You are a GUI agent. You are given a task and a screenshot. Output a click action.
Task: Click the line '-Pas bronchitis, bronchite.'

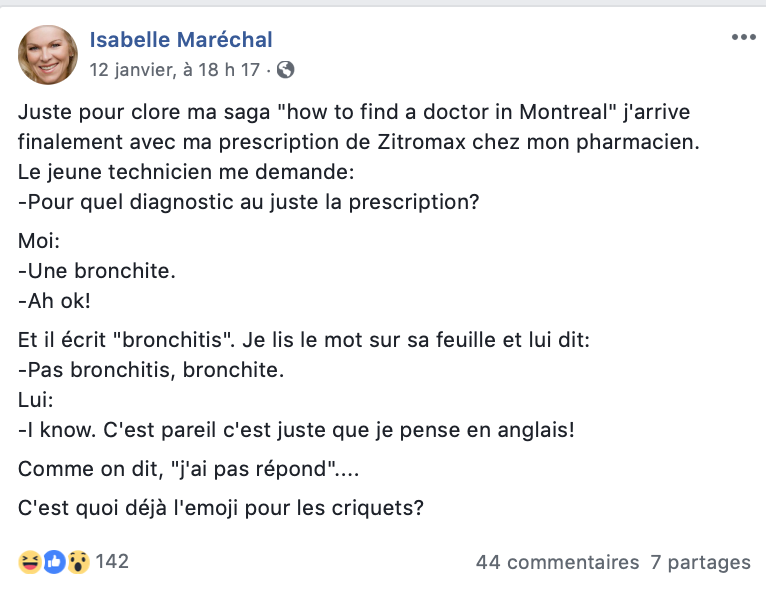click(151, 370)
